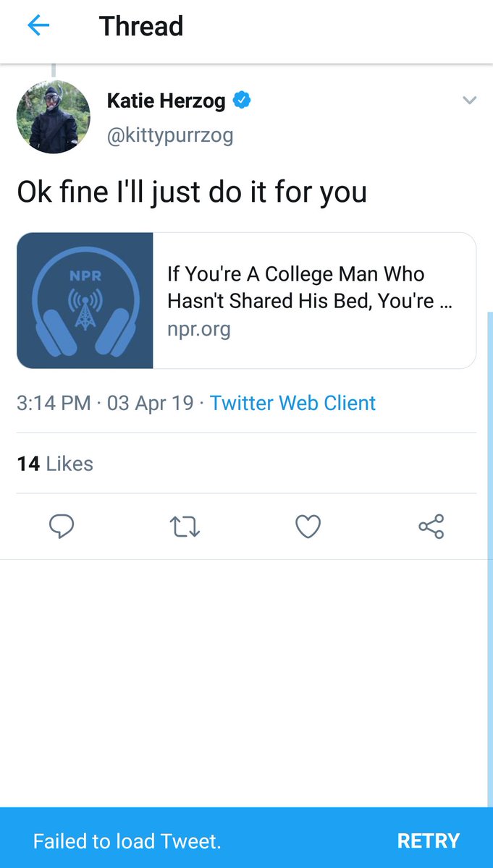Click the tweet text "Ok fine I'll just do it"
This screenshot has height=868, width=493.
tap(192, 192)
